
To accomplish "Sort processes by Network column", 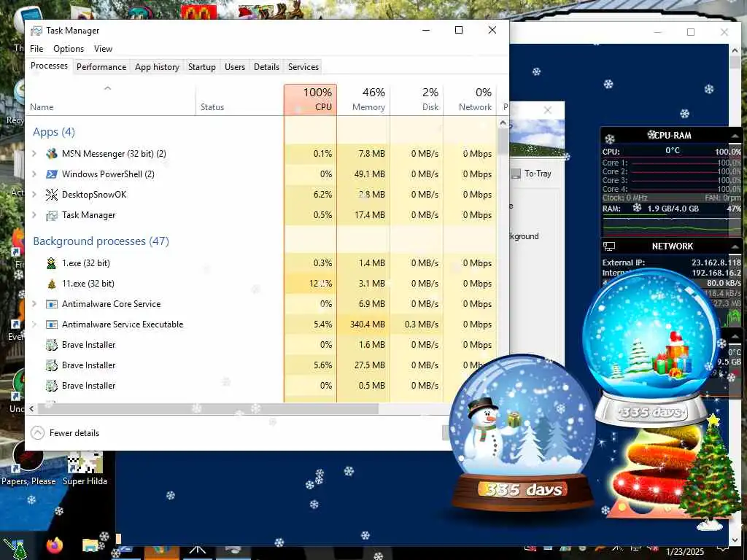I will coord(471,99).
